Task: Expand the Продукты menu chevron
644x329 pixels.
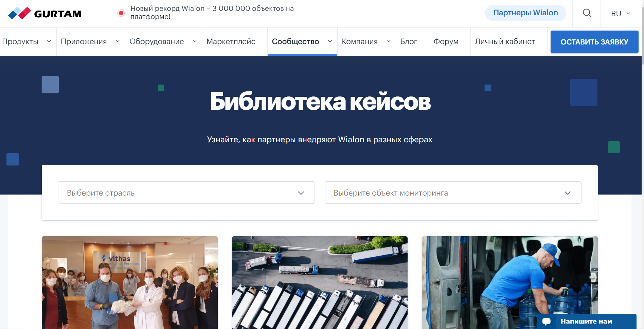Action: pos(49,41)
